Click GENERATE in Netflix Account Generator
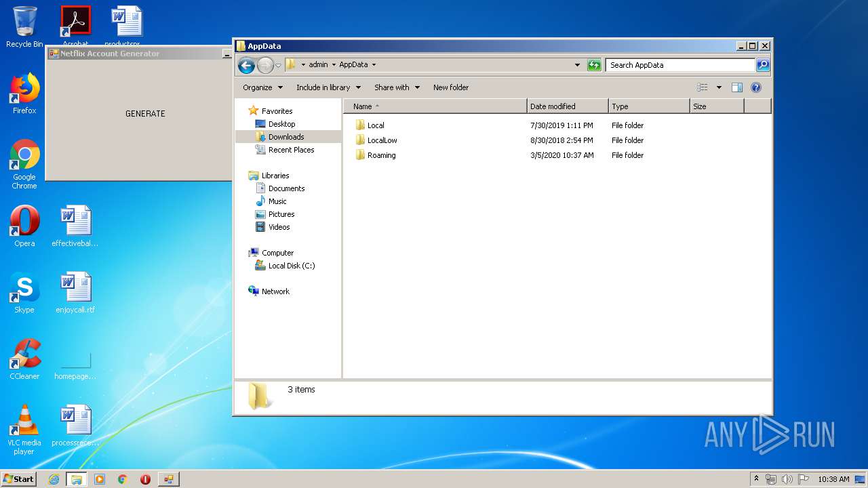 pyautogui.click(x=145, y=114)
